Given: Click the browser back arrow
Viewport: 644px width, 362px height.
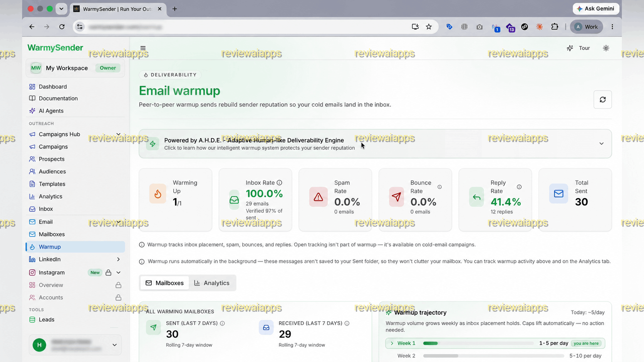Looking at the screenshot, I should coord(32,27).
